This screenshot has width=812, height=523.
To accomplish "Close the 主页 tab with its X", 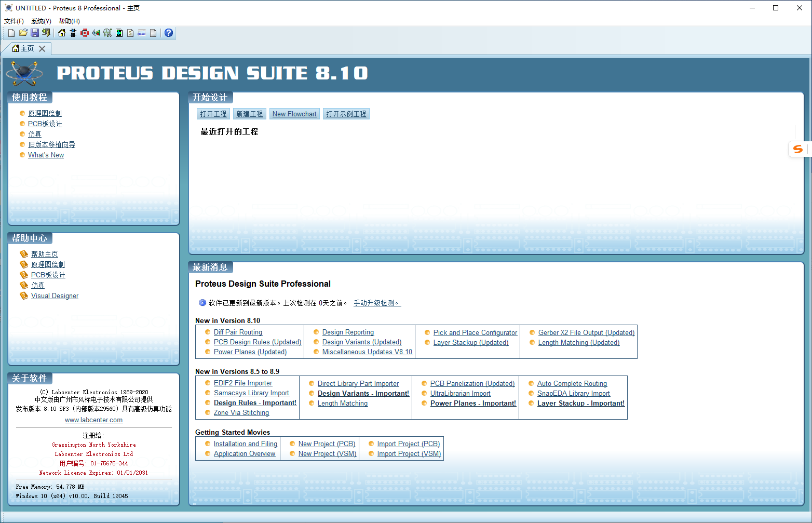I will pos(42,48).
